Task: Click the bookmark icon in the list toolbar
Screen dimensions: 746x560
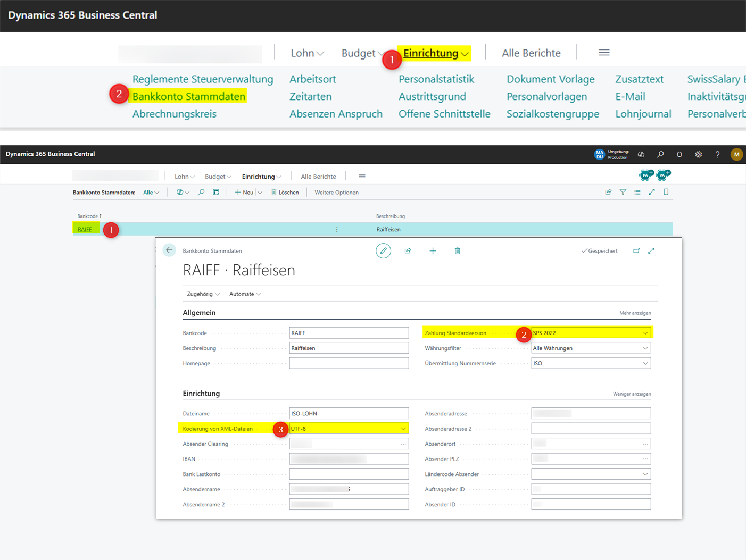Action: click(666, 192)
